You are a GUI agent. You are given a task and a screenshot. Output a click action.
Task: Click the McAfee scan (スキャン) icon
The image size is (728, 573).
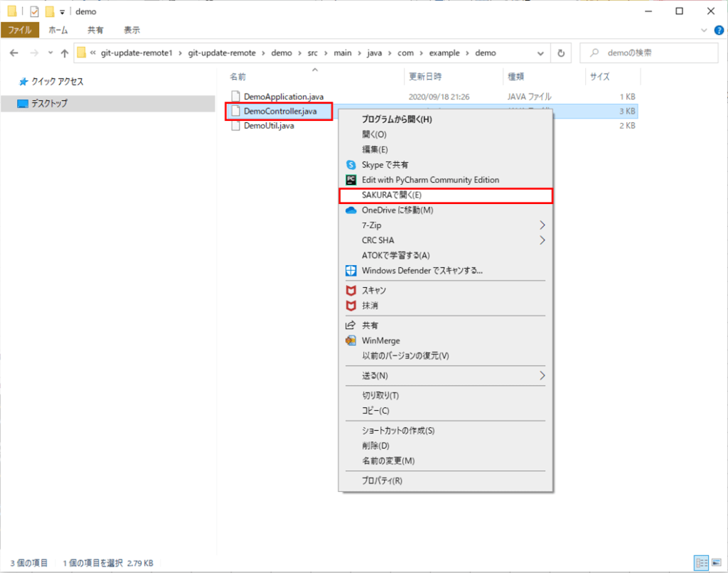[350, 291]
